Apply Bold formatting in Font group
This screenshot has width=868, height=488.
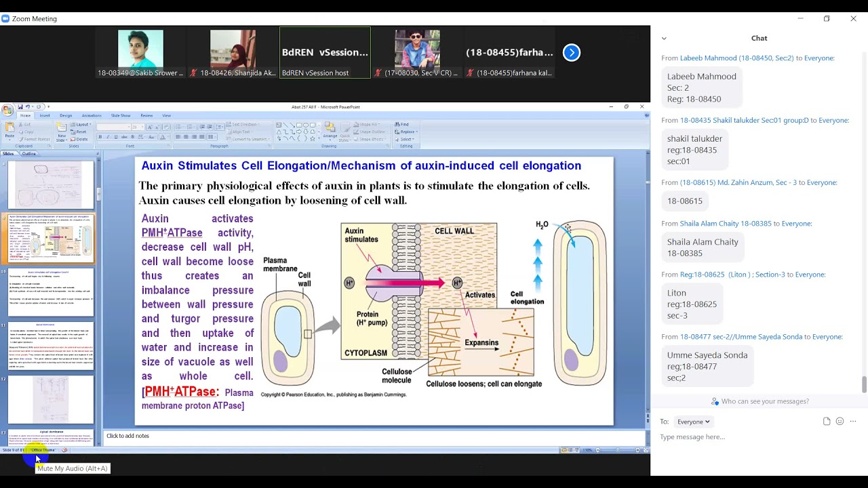pos(100,137)
